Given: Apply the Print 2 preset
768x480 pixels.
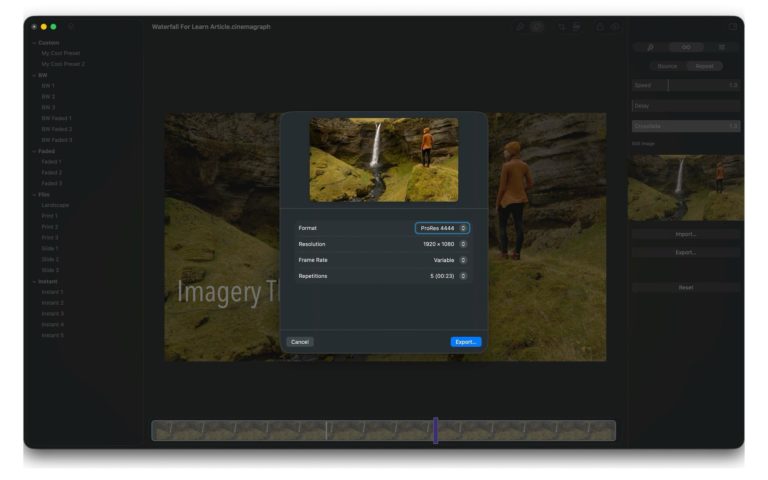Looking at the screenshot, I should (49, 227).
